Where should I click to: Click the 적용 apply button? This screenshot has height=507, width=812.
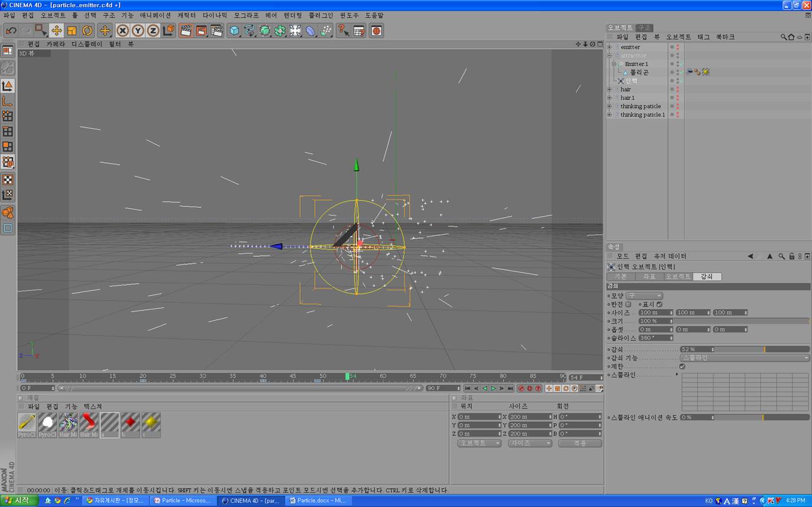580,443
